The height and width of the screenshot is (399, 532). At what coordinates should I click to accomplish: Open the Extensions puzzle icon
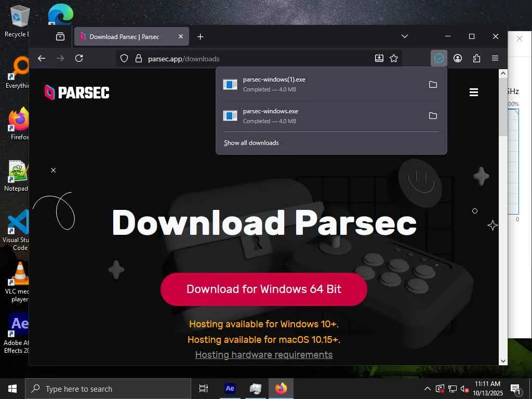coord(476,58)
